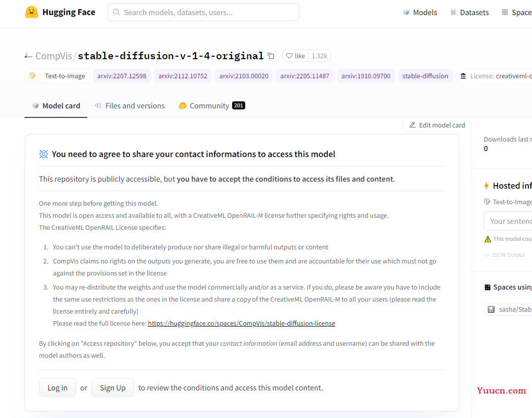Click the like button

pos(295,56)
